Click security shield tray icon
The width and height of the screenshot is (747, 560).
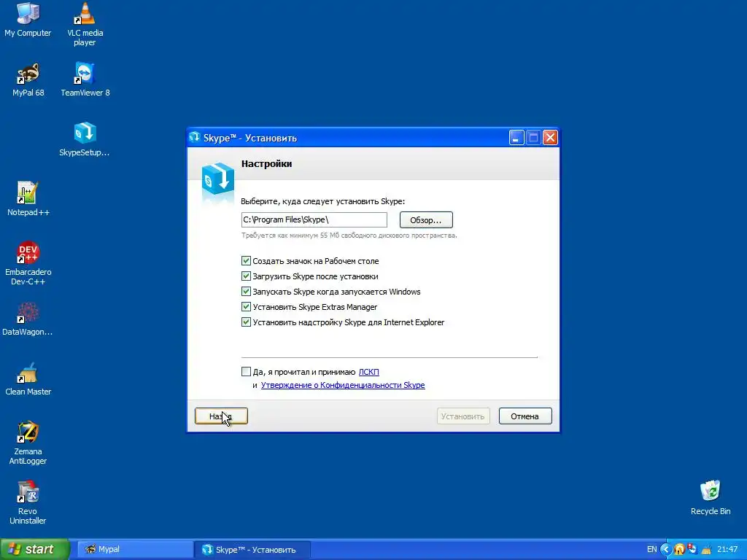click(679, 550)
